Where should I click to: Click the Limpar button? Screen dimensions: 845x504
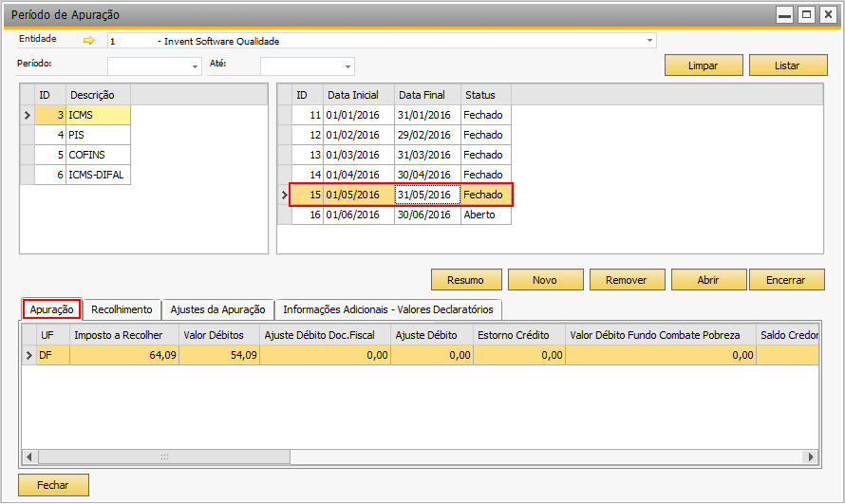pos(704,65)
